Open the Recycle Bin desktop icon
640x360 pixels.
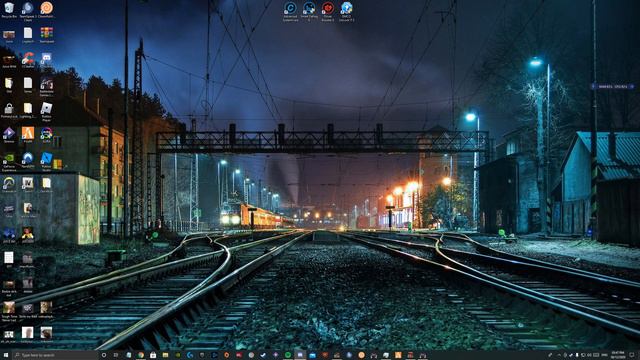tap(9, 10)
